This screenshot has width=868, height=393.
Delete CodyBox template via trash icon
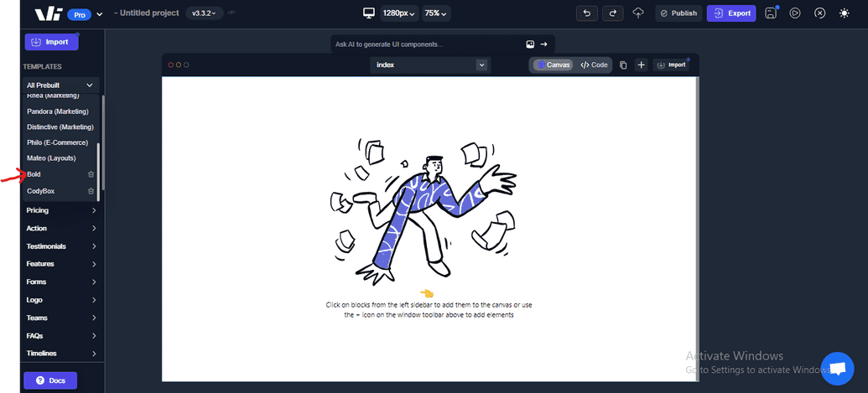(x=91, y=191)
